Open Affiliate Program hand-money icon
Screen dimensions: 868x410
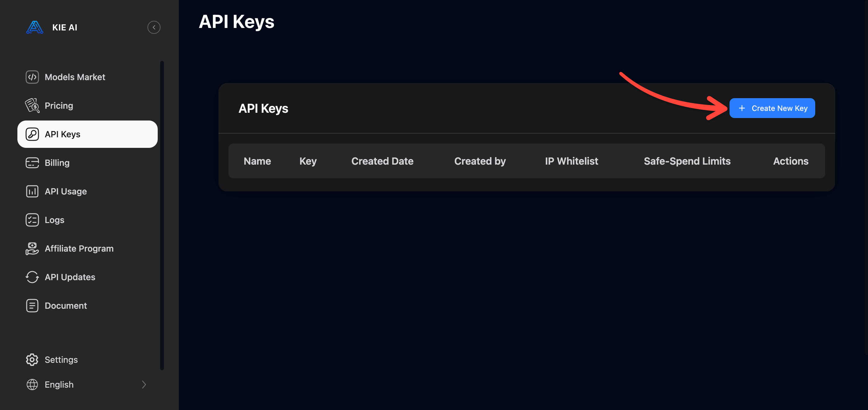32,248
